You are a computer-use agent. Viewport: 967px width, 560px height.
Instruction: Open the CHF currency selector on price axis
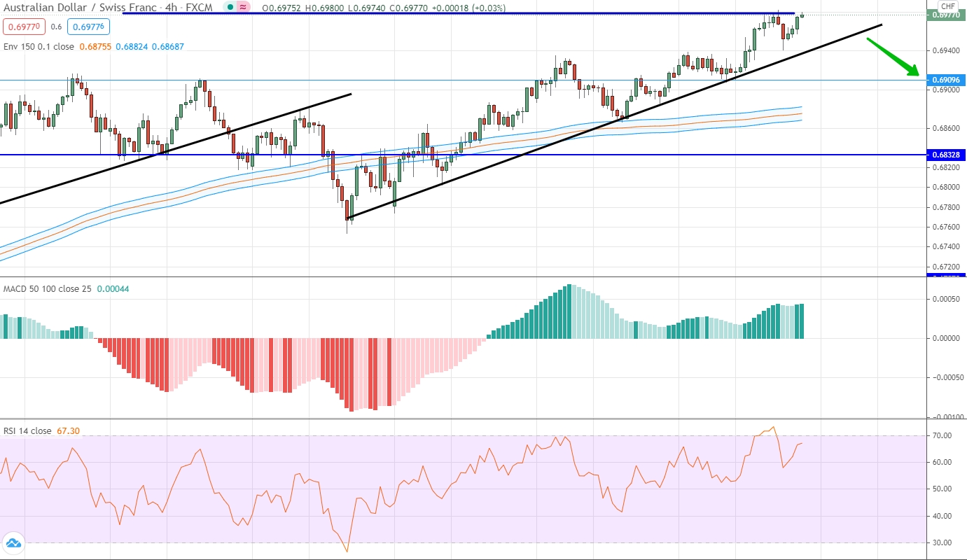tap(948, 6)
